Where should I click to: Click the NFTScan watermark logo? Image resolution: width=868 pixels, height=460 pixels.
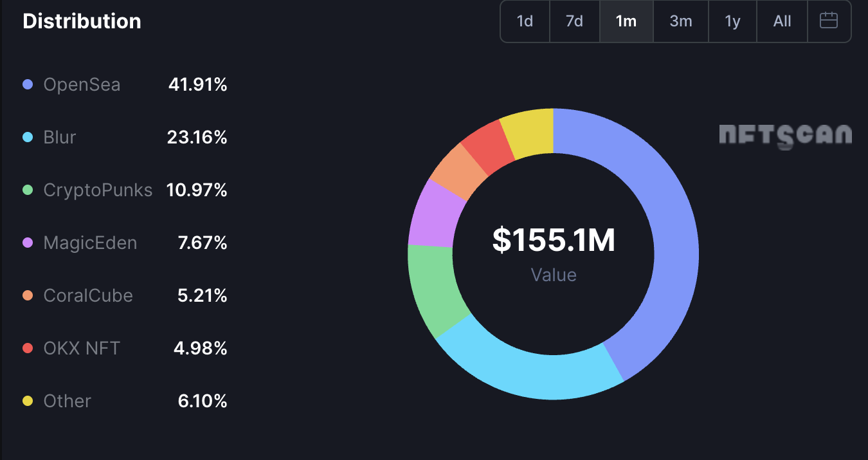pos(784,134)
